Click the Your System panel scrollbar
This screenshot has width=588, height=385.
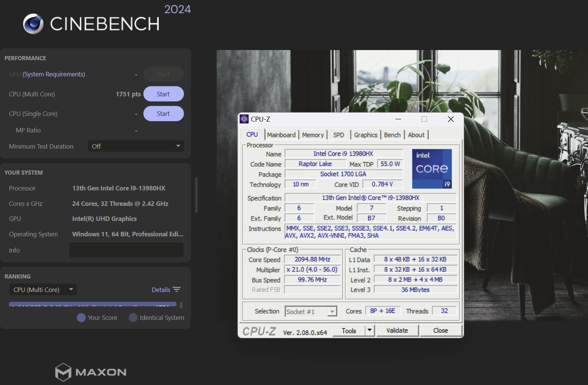[196, 195]
